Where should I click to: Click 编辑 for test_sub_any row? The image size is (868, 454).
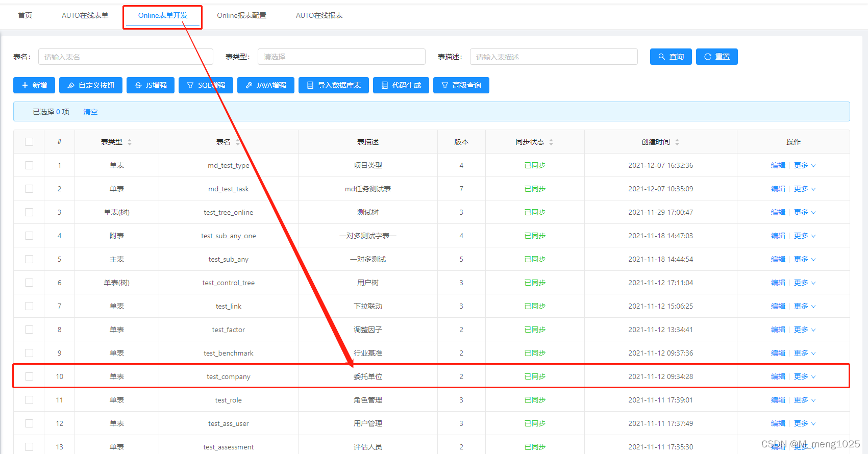[x=778, y=259]
